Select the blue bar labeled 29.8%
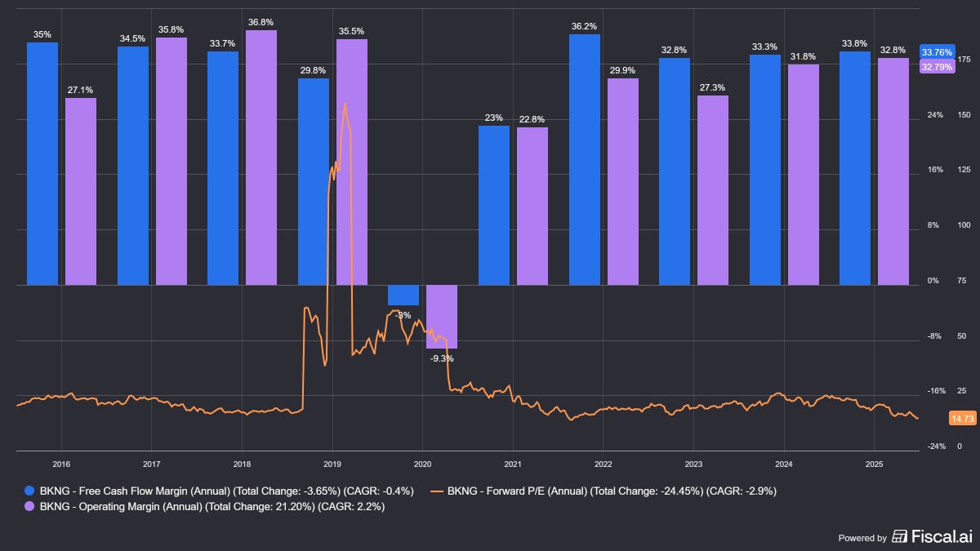980x551 pixels. tap(314, 181)
